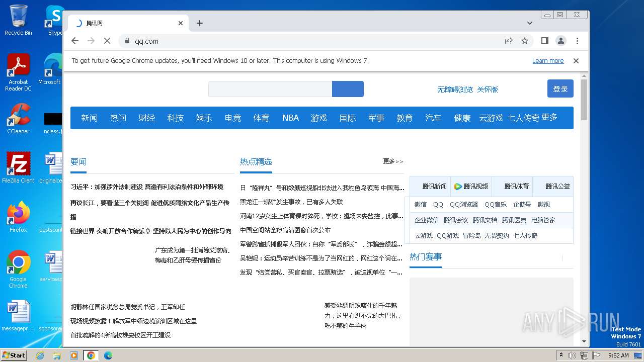
Task: Open Microsoft Edge from the taskbar
Action: [x=108, y=355]
